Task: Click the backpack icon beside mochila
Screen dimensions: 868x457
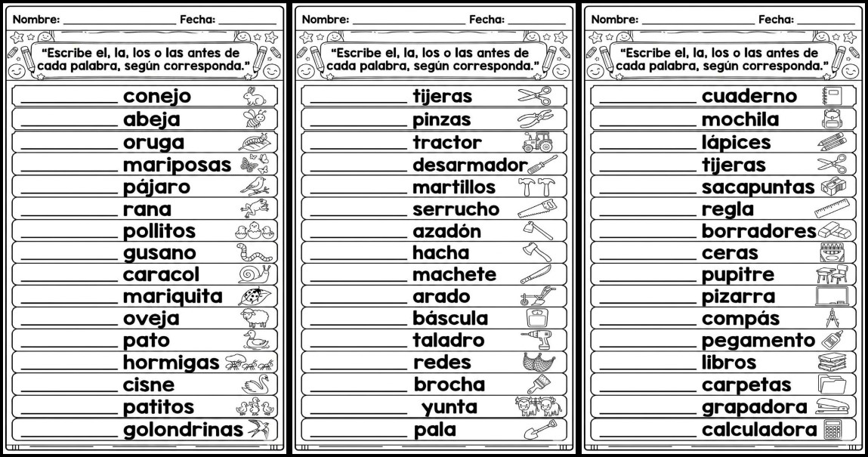Action: [830, 119]
